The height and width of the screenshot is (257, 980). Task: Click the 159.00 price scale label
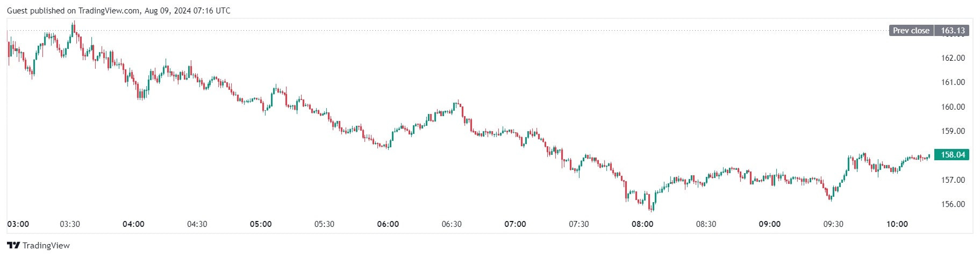click(x=953, y=131)
